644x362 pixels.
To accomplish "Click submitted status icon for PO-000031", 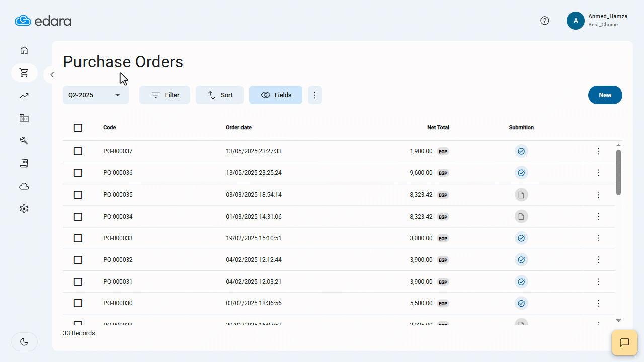I will tap(521, 282).
